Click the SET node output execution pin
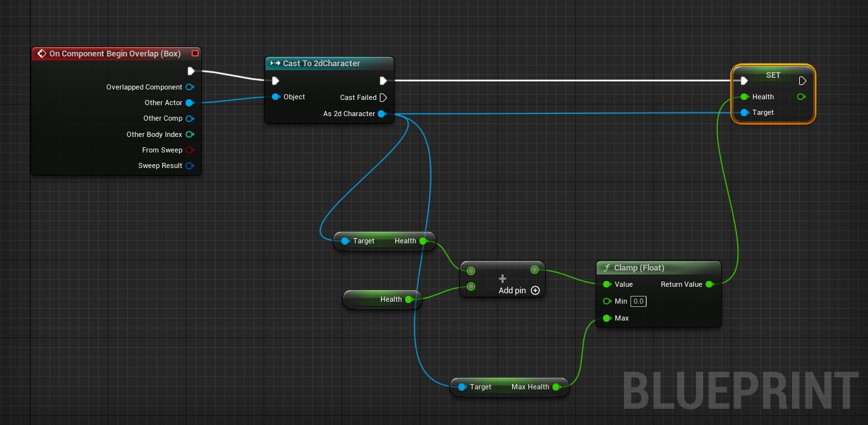This screenshot has height=425, width=868. (802, 81)
